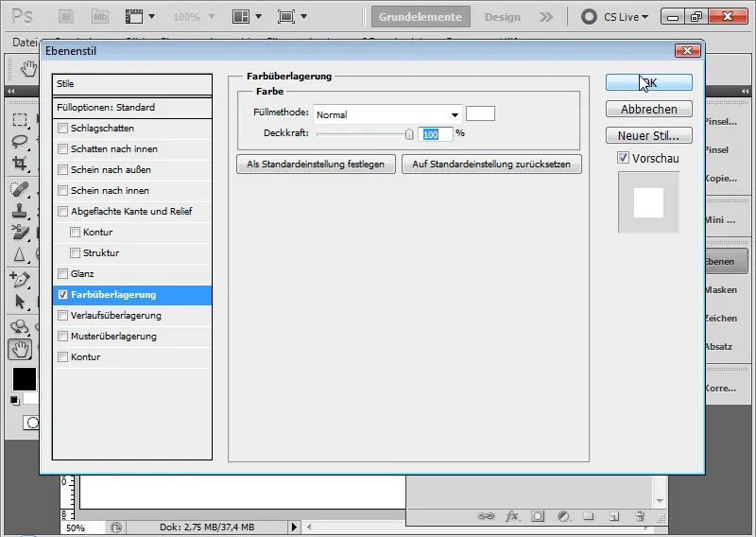Screen dimensions: 756x537
Task: Open the Füllmethode dropdown
Action: (x=387, y=114)
